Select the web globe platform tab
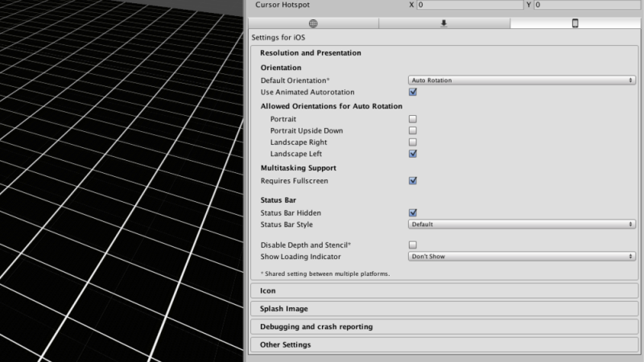Image resolution: width=644 pixels, height=362 pixels. click(313, 23)
